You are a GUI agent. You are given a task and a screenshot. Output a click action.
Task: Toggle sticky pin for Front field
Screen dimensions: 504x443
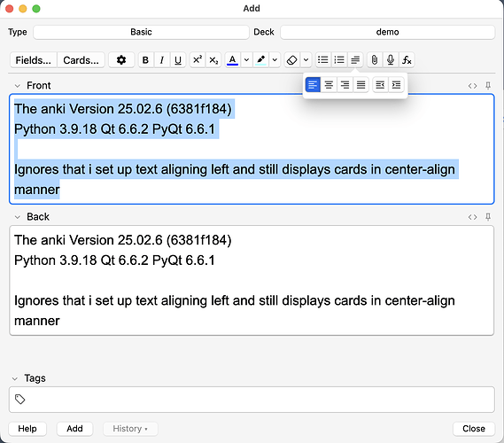pyautogui.click(x=488, y=86)
